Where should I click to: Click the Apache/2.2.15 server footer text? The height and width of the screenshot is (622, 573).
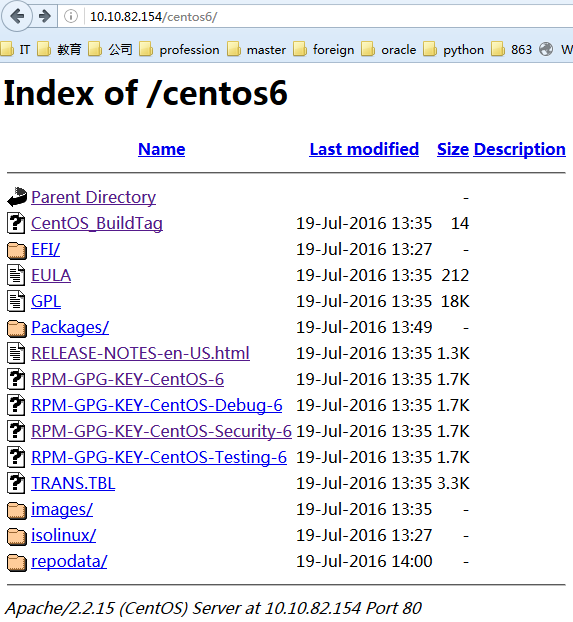pyautogui.click(x=213, y=608)
